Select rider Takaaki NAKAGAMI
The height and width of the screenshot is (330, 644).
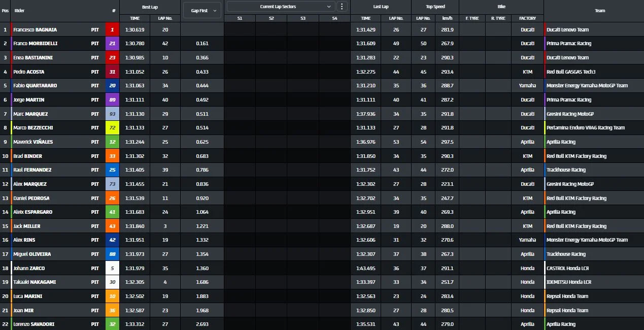[x=35, y=282]
